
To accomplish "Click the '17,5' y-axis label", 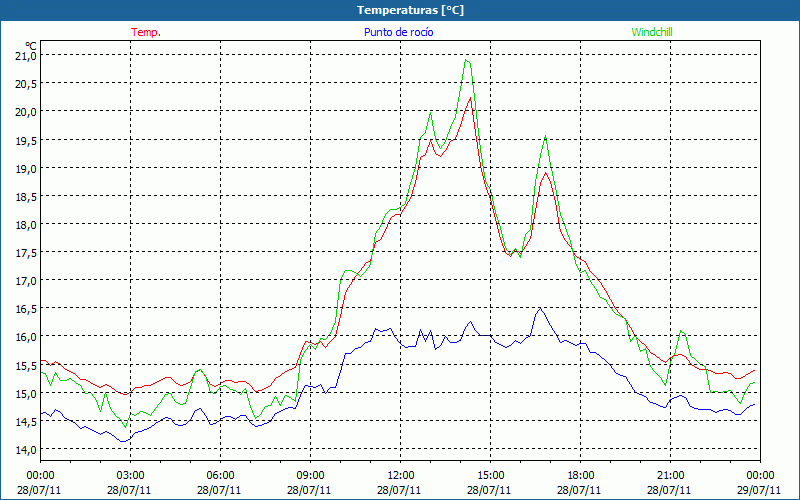I will tap(26, 253).
